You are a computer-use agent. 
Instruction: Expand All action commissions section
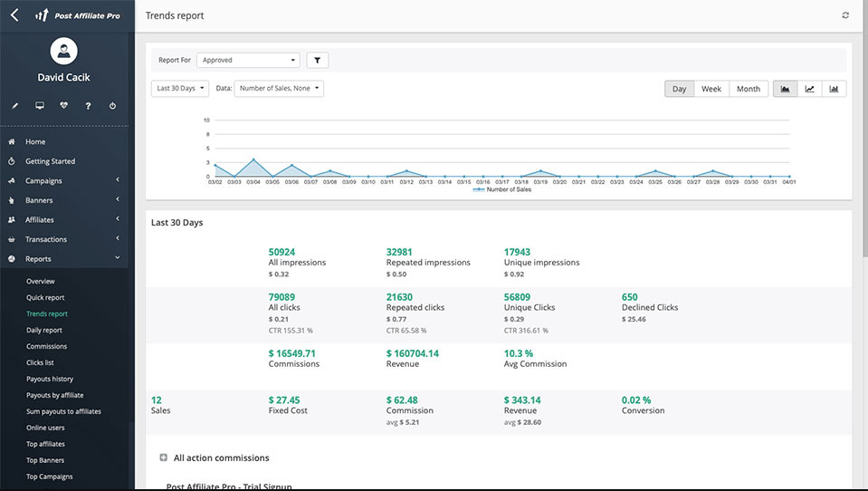[x=163, y=458]
